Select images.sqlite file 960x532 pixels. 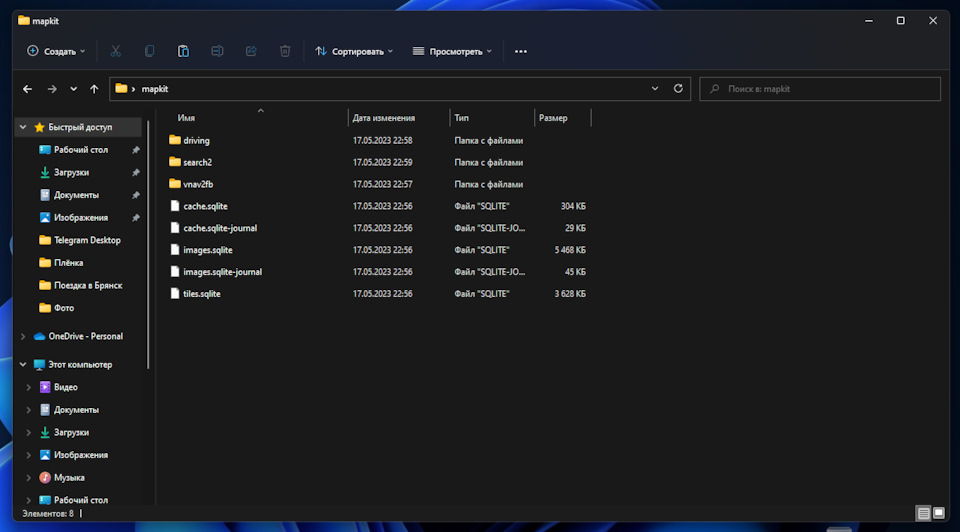click(x=208, y=250)
